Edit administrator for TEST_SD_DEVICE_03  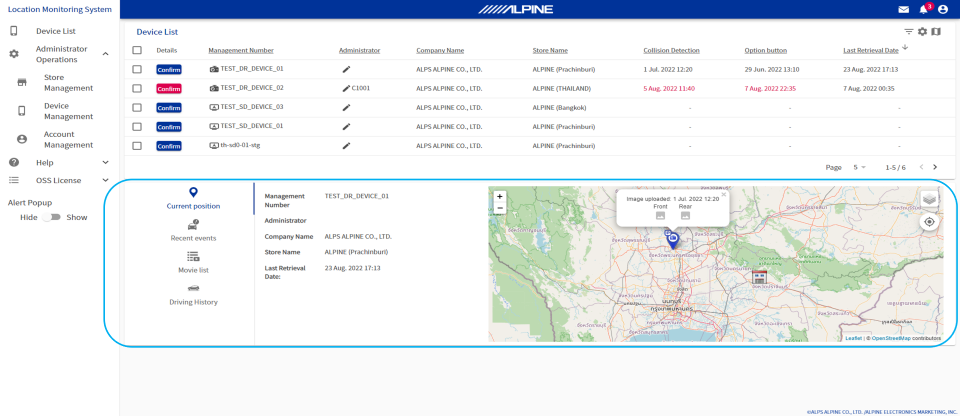point(346,108)
